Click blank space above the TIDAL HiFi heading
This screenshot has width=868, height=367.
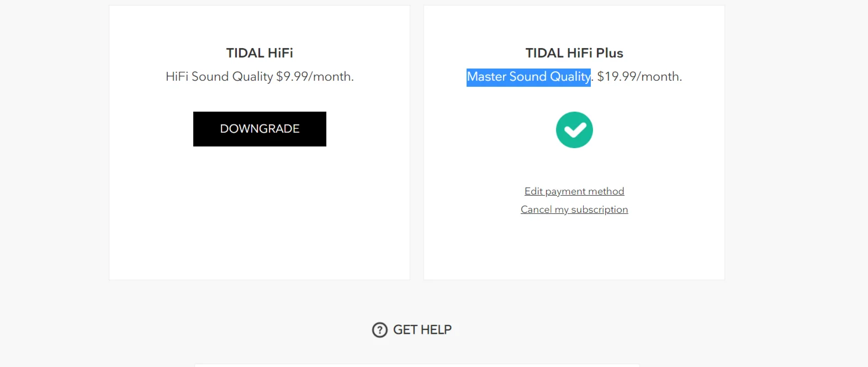click(260, 25)
